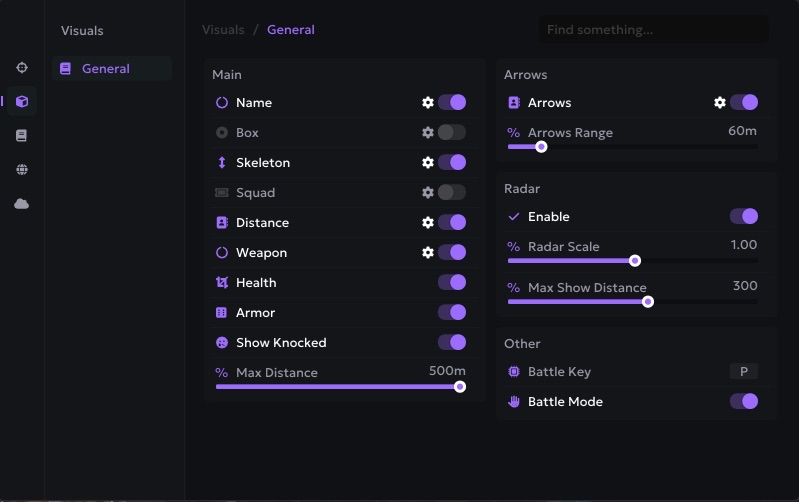Open the crosshair aim section in sidebar

(x=22, y=68)
